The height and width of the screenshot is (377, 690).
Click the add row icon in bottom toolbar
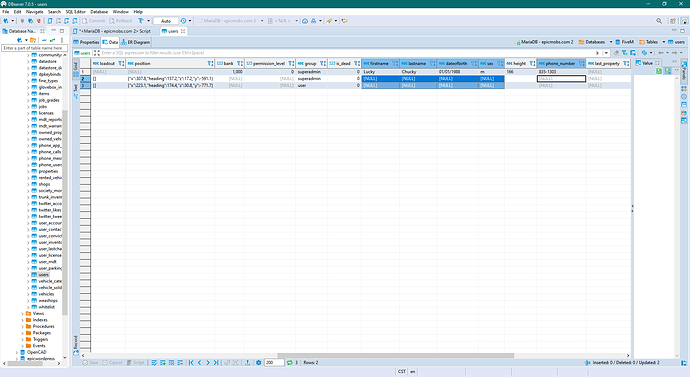click(x=163, y=362)
